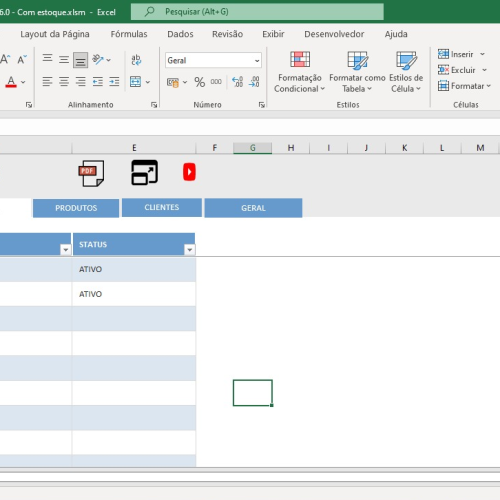This screenshot has width=500, height=500.
Task: Click the wrap text icon
Action: coord(136,60)
